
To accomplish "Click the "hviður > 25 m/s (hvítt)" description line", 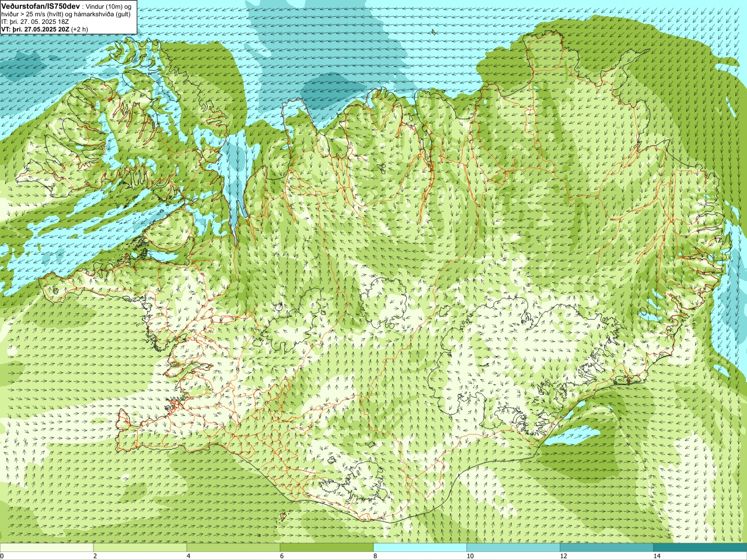I will coord(66,14).
